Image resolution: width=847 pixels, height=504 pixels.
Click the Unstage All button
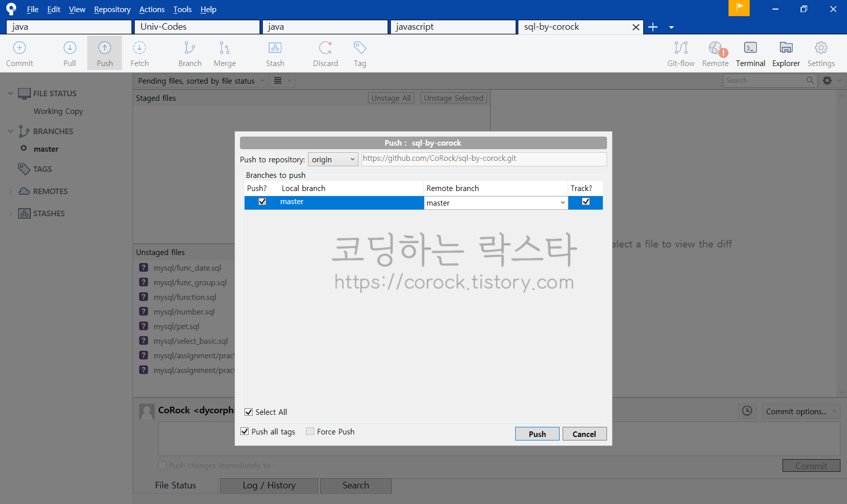(x=391, y=98)
